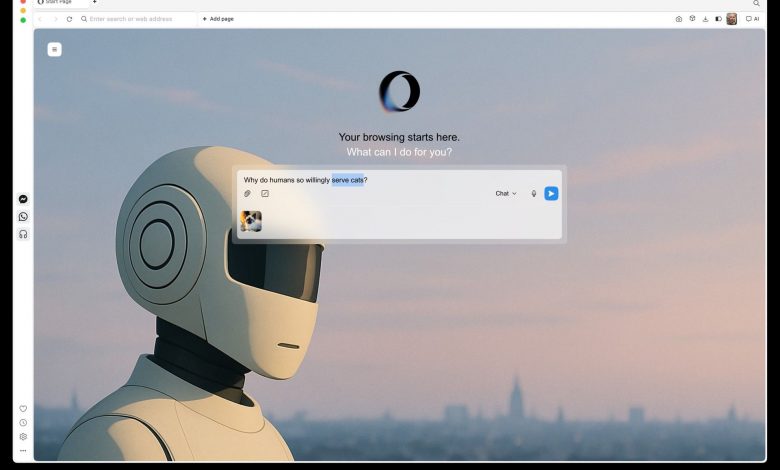780x470 pixels.
Task: Open the downloads icon in the toolbar
Action: [705, 19]
